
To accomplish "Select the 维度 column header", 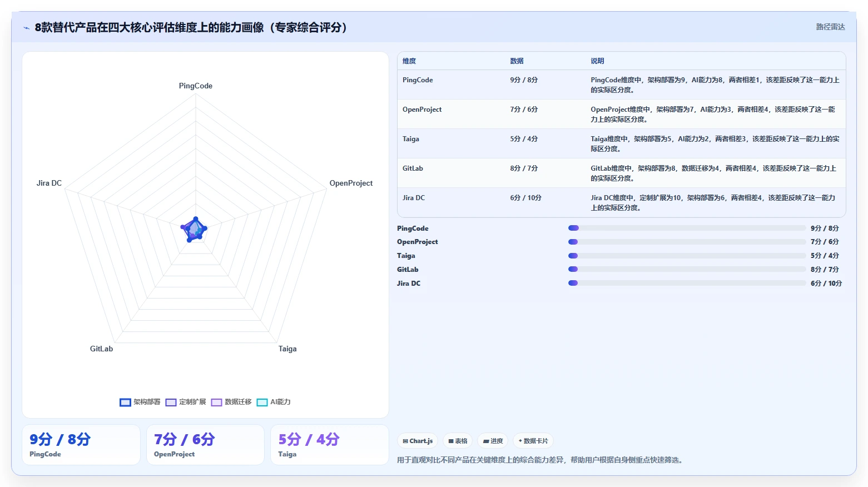I will click(409, 61).
